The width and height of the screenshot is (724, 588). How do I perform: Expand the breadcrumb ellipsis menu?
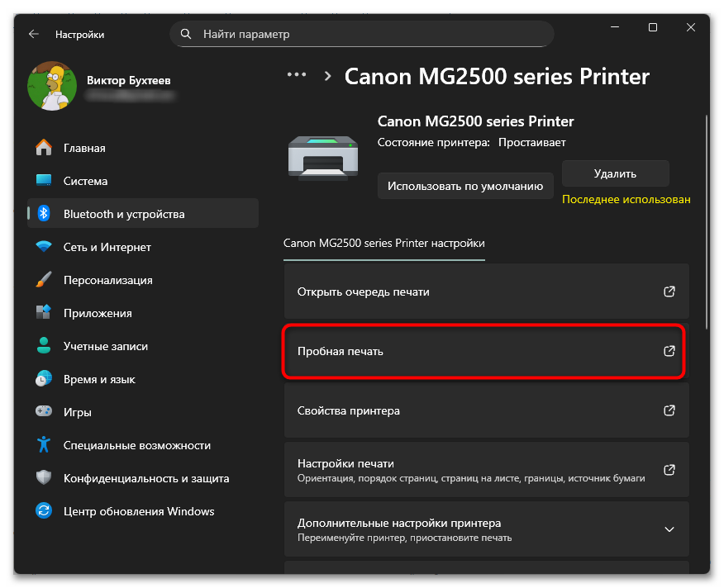(x=297, y=75)
